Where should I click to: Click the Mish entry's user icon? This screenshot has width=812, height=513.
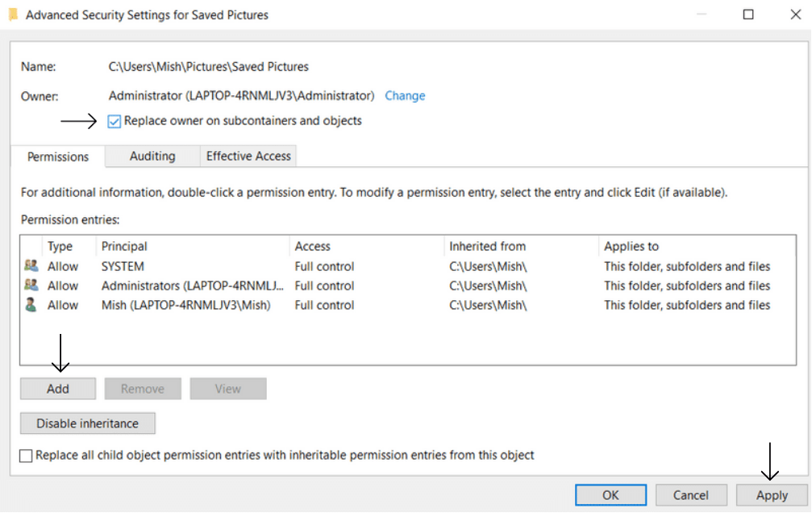point(31,305)
